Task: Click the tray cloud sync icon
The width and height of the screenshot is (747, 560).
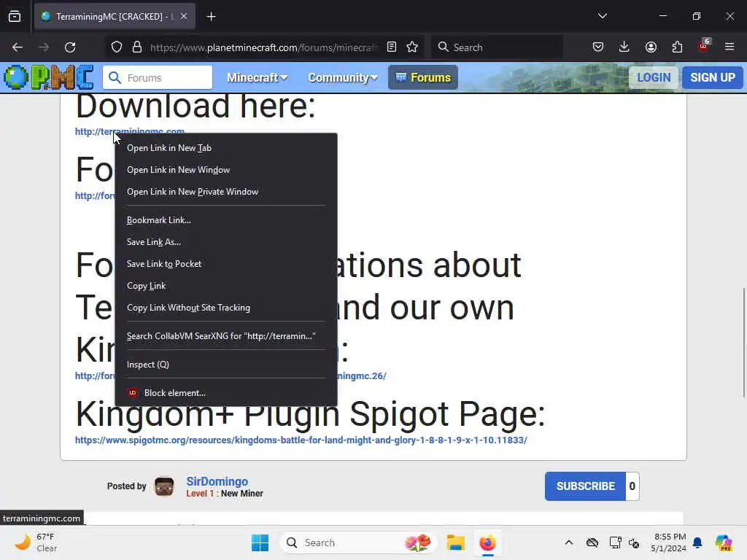Action: point(592,542)
